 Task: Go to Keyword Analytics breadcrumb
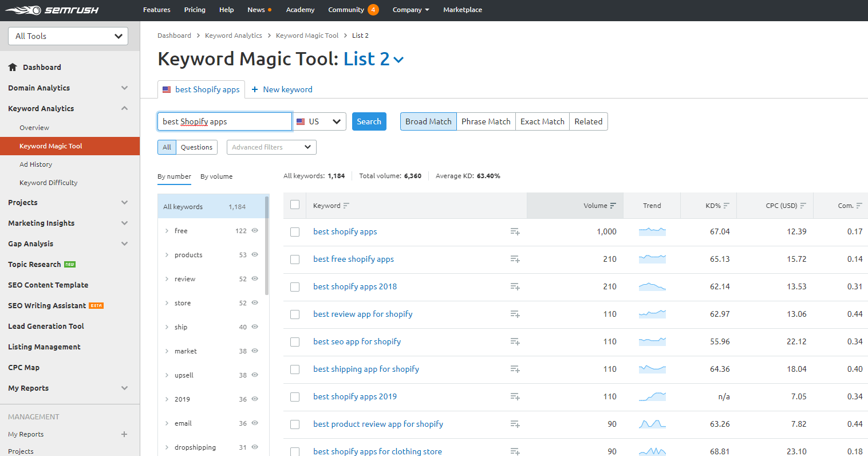pos(234,36)
